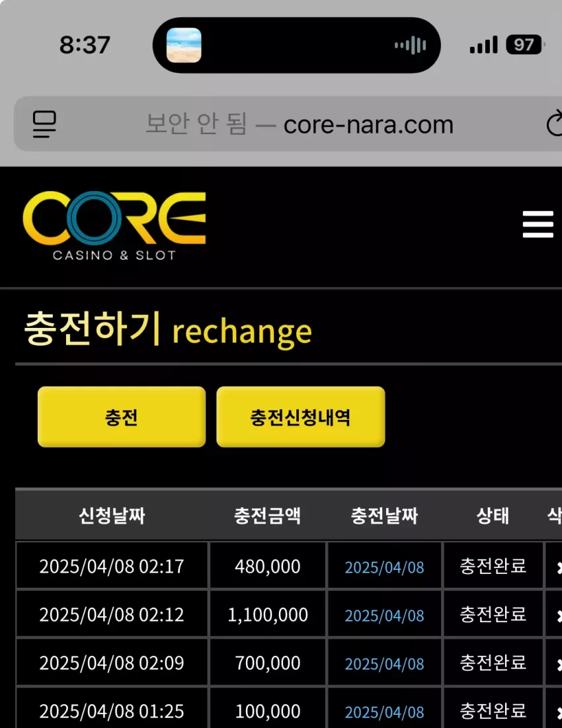Viewport: 562px width, 728px height.
Task: Select the 2025/04/08 02:17 request date
Action: pos(112,567)
